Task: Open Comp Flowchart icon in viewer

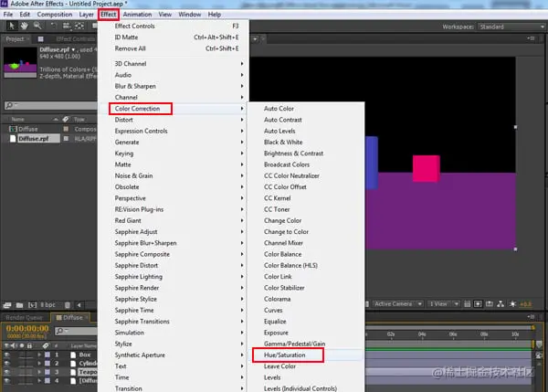Action: click(x=501, y=304)
